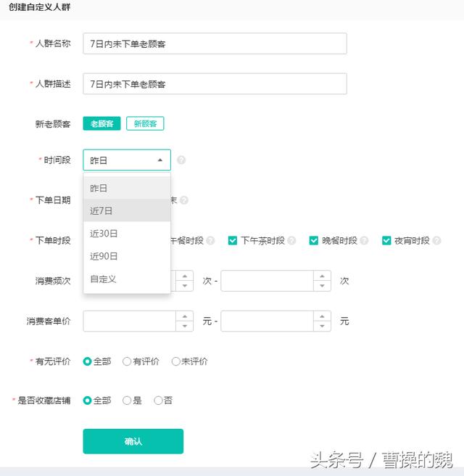Focus the minimum 消费客单价 input
This screenshot has height=476, width=464.
(x=130, y=321)
